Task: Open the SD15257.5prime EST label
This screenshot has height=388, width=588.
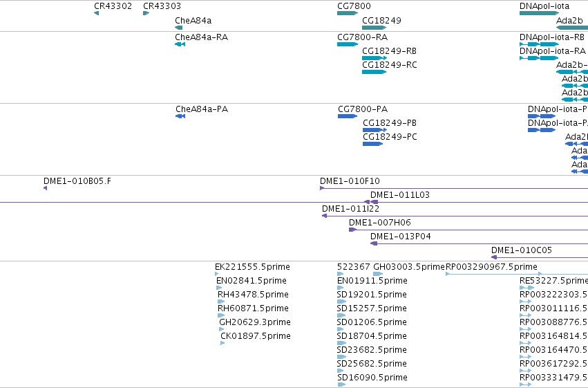Action: (x=372, y=309)
